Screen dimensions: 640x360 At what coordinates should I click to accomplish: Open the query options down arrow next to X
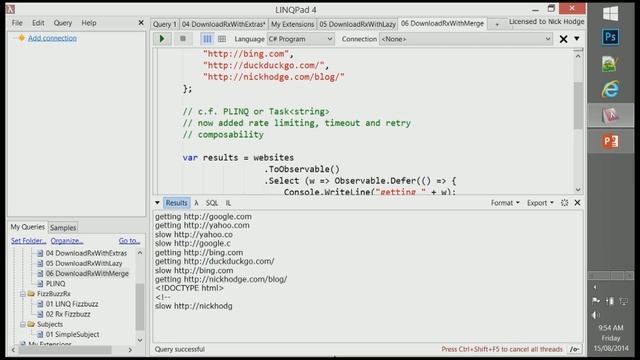point(577,39)
